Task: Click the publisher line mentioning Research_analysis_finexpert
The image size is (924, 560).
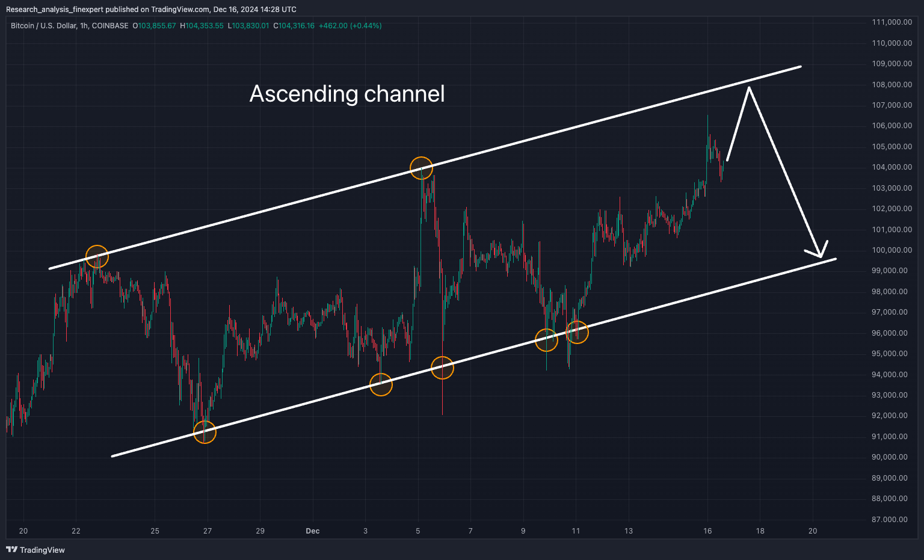Action: pyautogui.click(x=151, y=9)
